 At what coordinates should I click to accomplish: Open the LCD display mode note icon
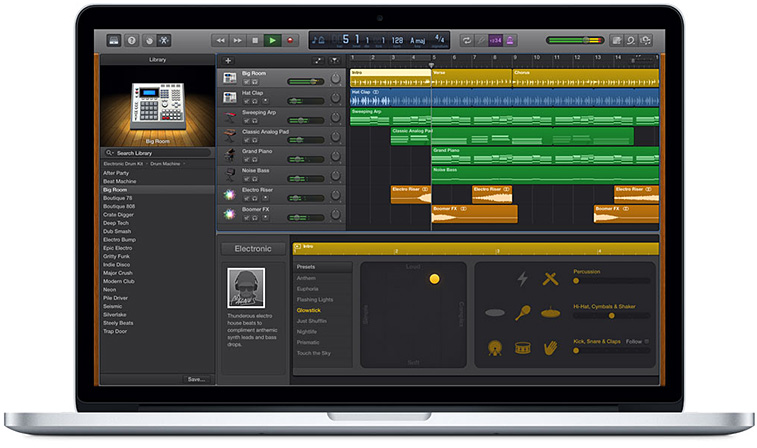click(x=318, y=40)
